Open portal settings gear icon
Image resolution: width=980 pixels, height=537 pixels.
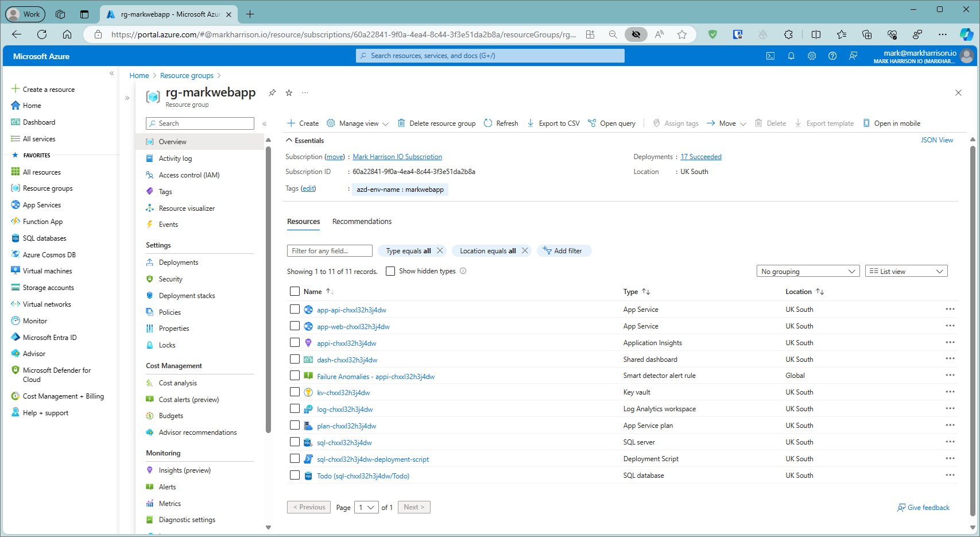pyautogui.click(x=812, y=56)
